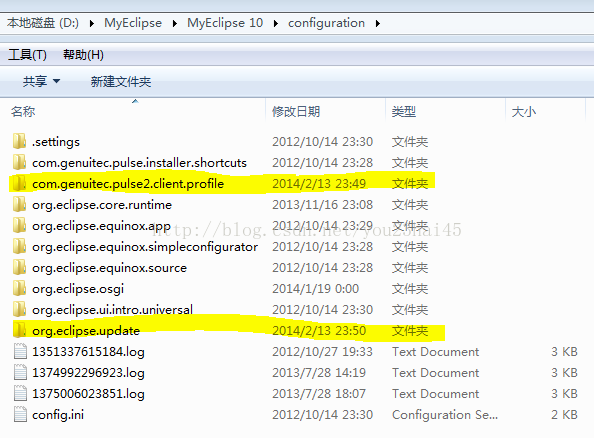Click date 2013/7/28 14:19
This screenshot has width=594, height=438.
319,373
